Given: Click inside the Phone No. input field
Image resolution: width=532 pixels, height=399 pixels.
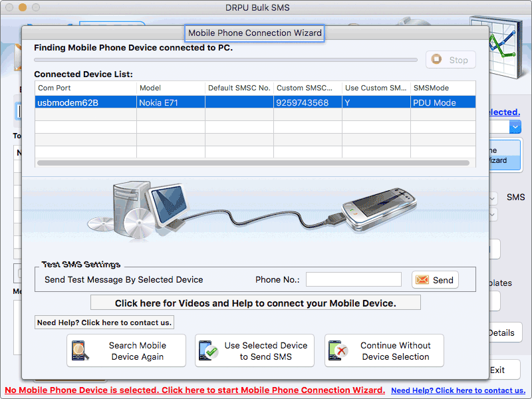Looking at the screenshot, I should pyautogui.click(x=353, y=279).
